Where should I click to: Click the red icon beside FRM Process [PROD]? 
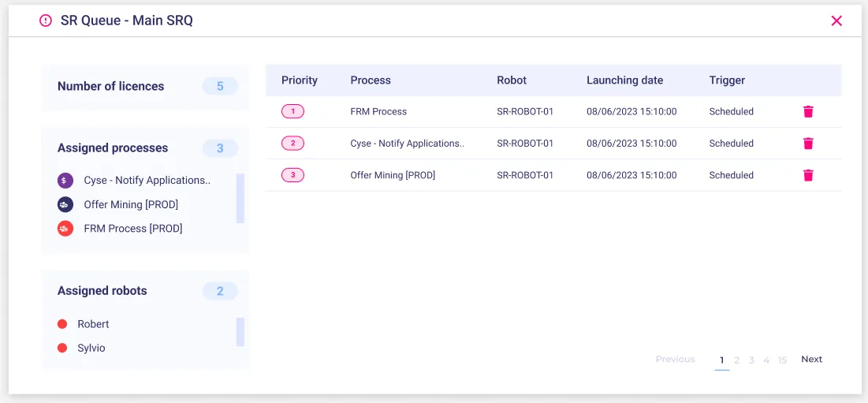point(65,229)
